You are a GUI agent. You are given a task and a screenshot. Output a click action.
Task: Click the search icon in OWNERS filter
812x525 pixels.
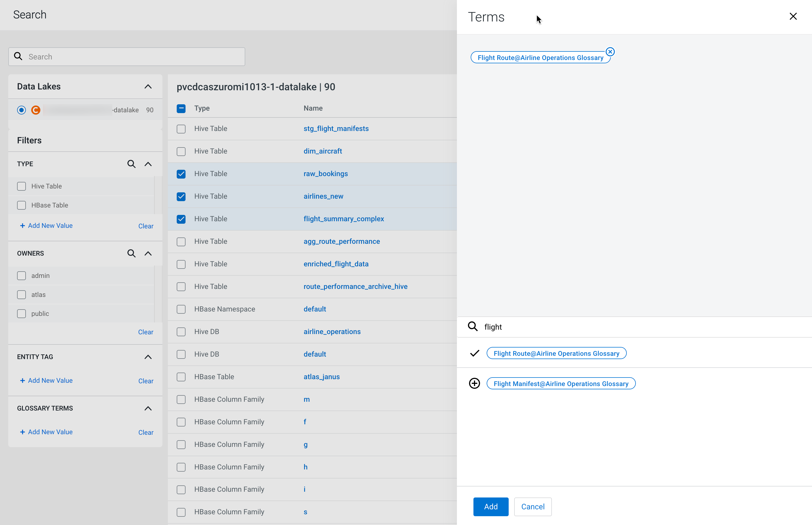(x=131, y=253)
